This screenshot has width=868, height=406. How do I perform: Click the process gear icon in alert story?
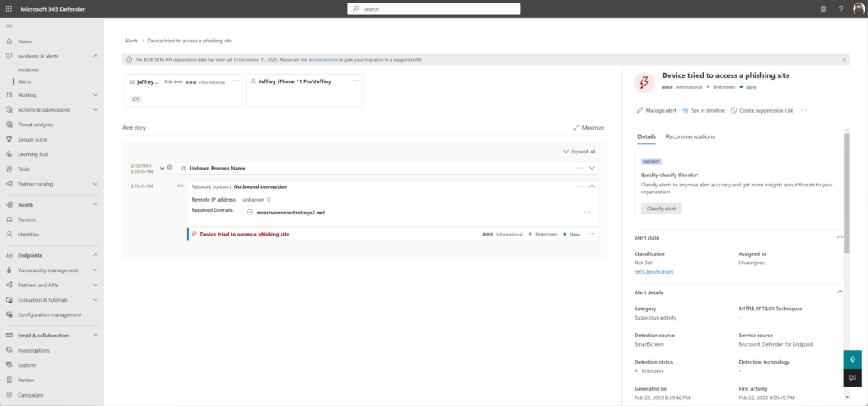click(x=170, y=167)
